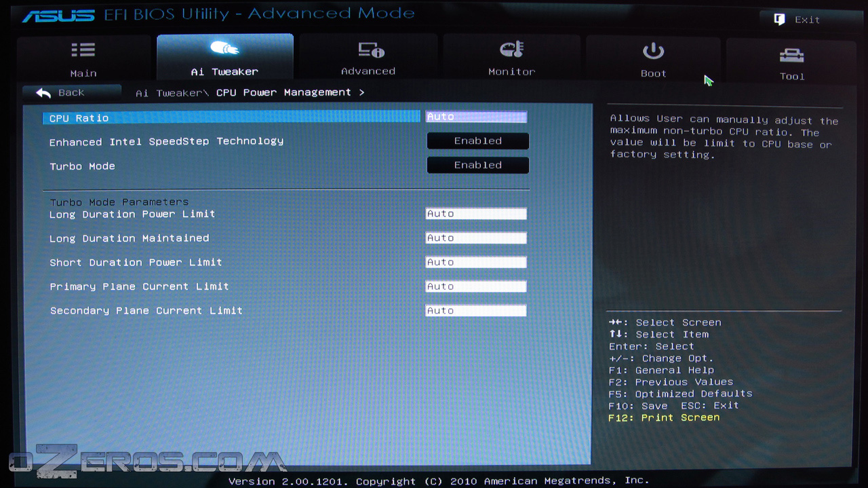The width and height of the screenshot is (868, 488).
Task: Select the Primary Plane Current Limit label
Action: [x=139, y=286]
